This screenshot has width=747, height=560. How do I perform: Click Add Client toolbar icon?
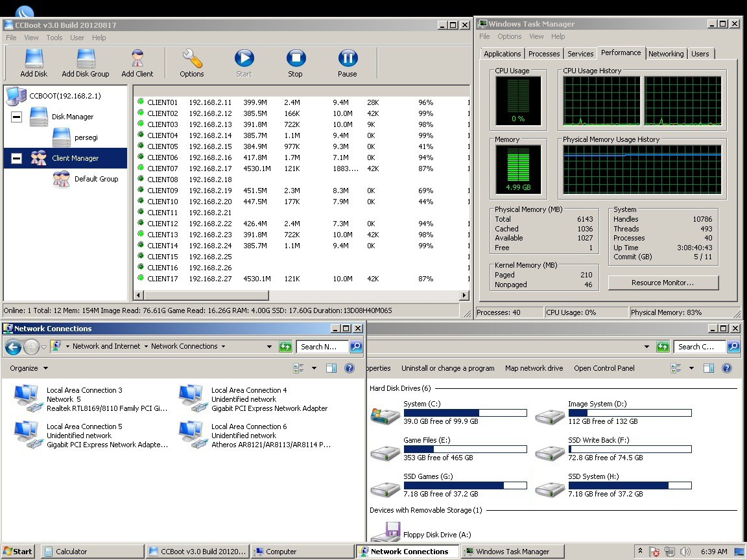137,64
